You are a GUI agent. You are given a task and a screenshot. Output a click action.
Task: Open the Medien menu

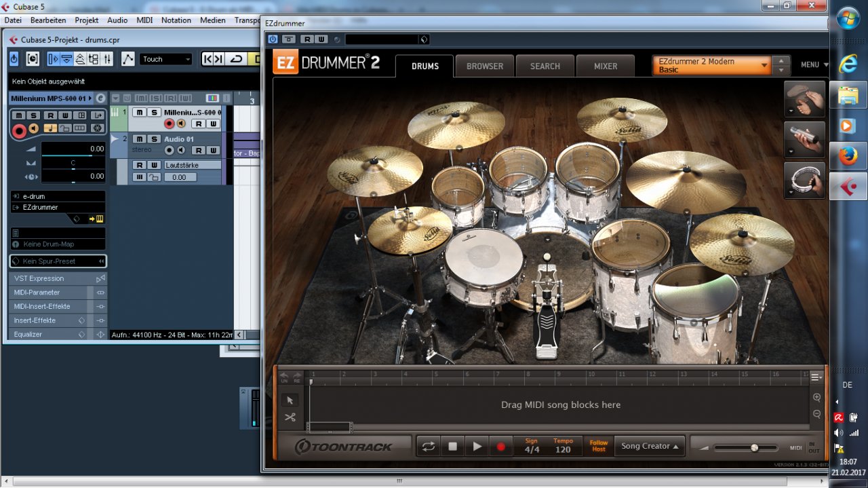213,20
